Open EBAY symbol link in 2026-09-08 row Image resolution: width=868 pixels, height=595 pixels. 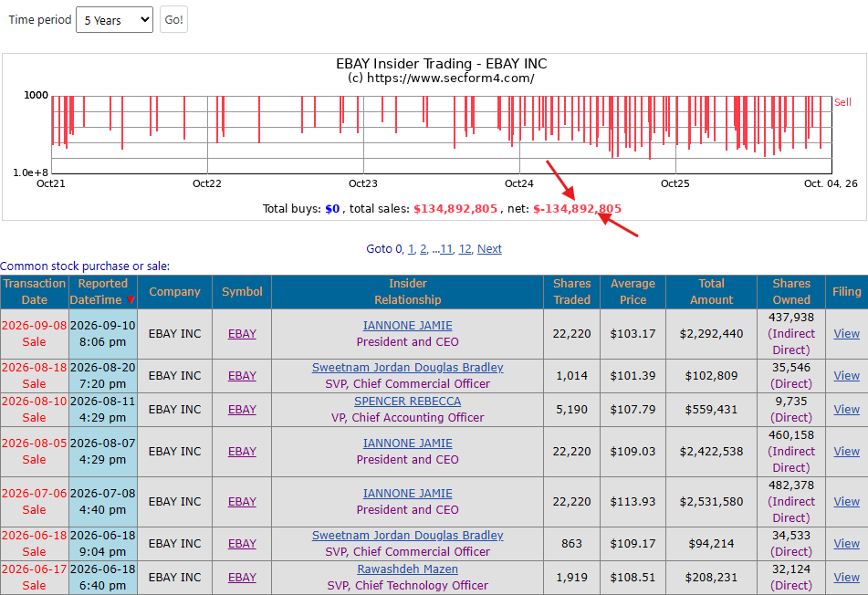point(243,334)
